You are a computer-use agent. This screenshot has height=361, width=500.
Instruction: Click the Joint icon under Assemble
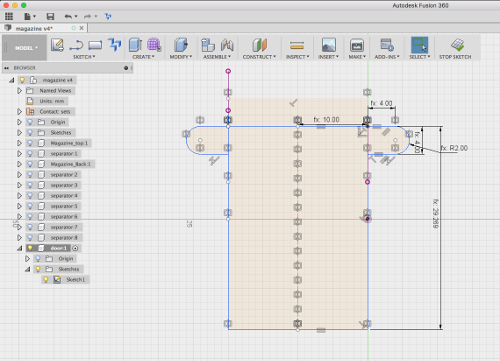point(227,45)
